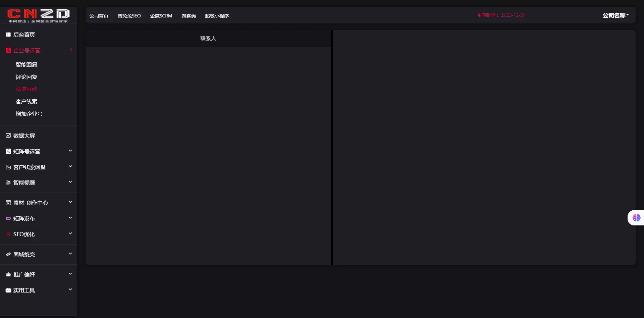Open the floating brain AI assistant icon
This screenshot has width=644, height=318.
pyautogui.click(x=636, y=218)
